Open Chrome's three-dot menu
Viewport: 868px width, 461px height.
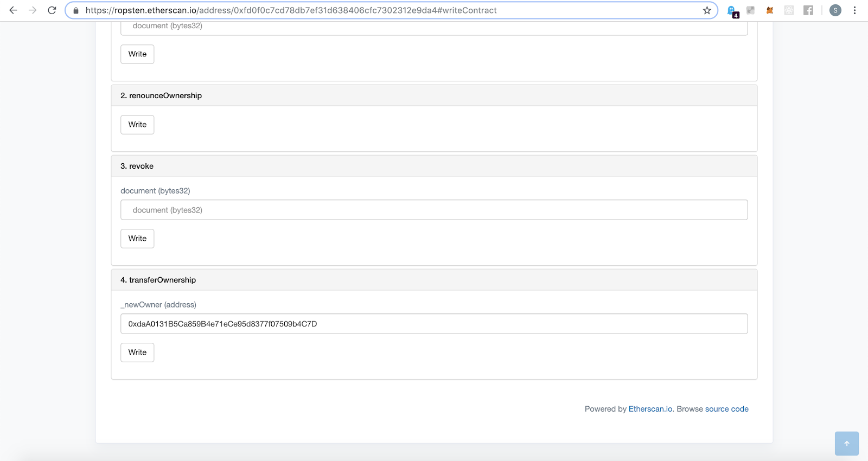click(x=854, y=10)
